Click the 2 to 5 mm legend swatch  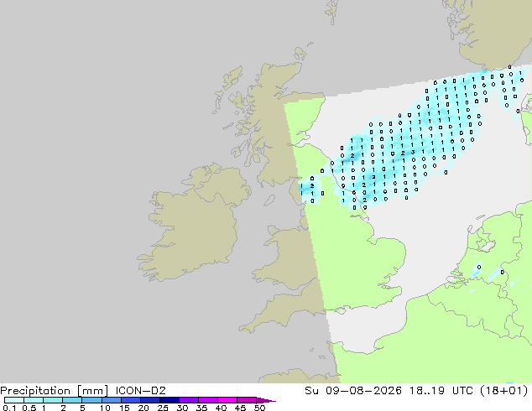[x=72, y=400]
